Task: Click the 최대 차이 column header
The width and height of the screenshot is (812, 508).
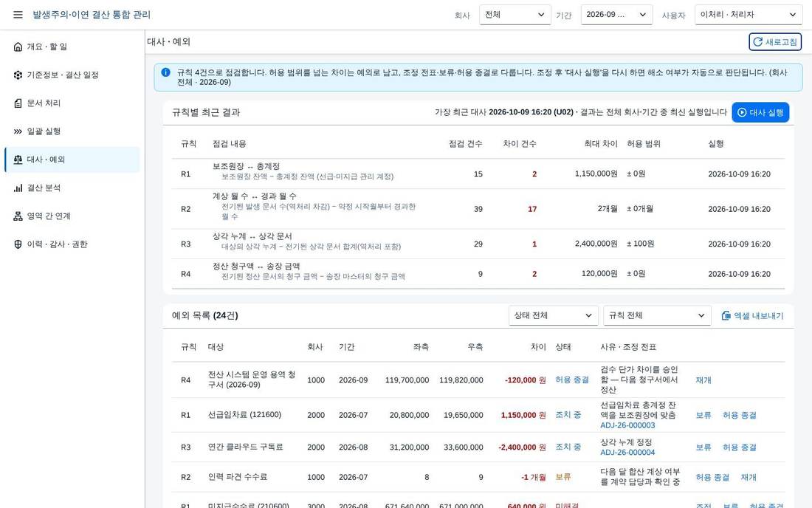Action: (601, 144)
